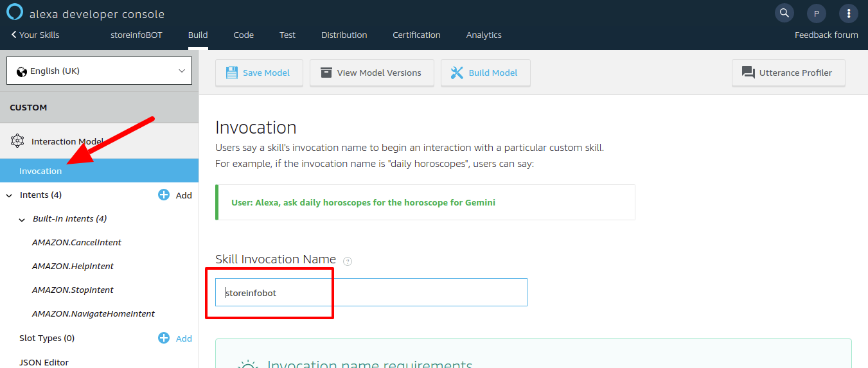Switch to the Code tab
Screen dimensions: 868x368
(x=244, y=35)
